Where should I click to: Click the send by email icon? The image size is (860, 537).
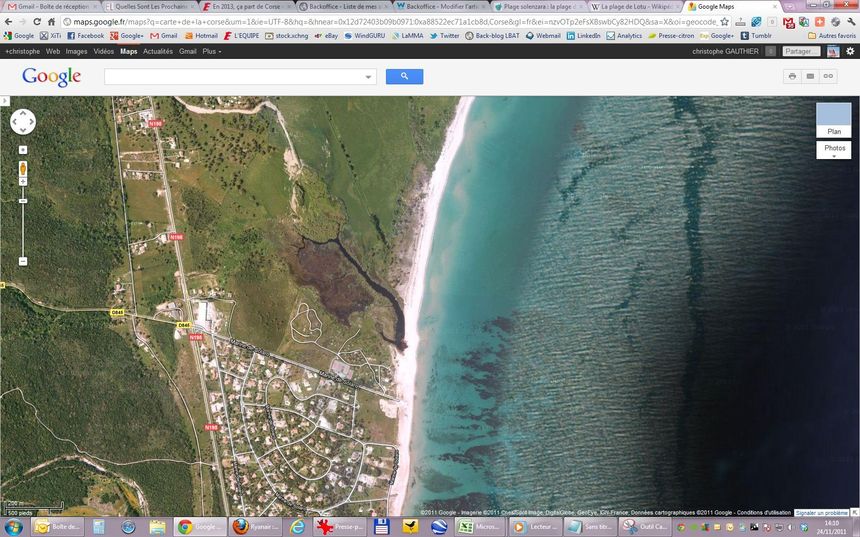[x=810, y=76]
